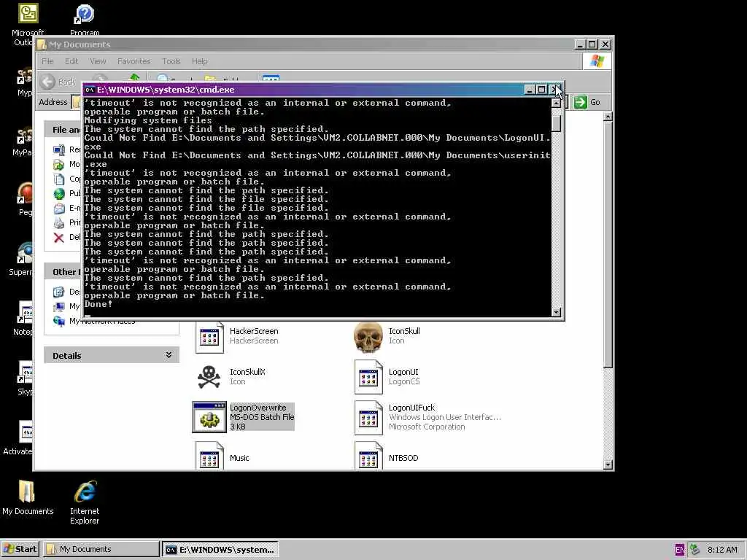Click the My Documents scroll up arrow
Image resolution: width=747 pixels, height=560 pixels.
(608, 116)
